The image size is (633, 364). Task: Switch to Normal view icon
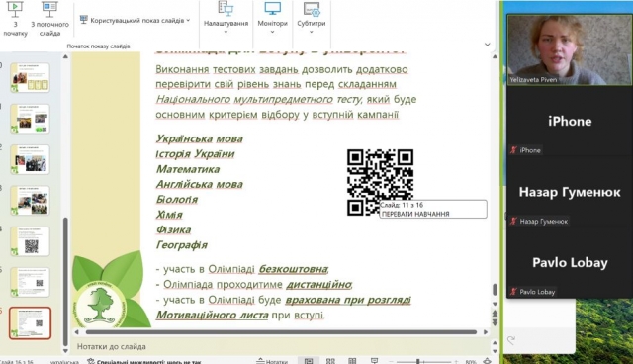309,361
